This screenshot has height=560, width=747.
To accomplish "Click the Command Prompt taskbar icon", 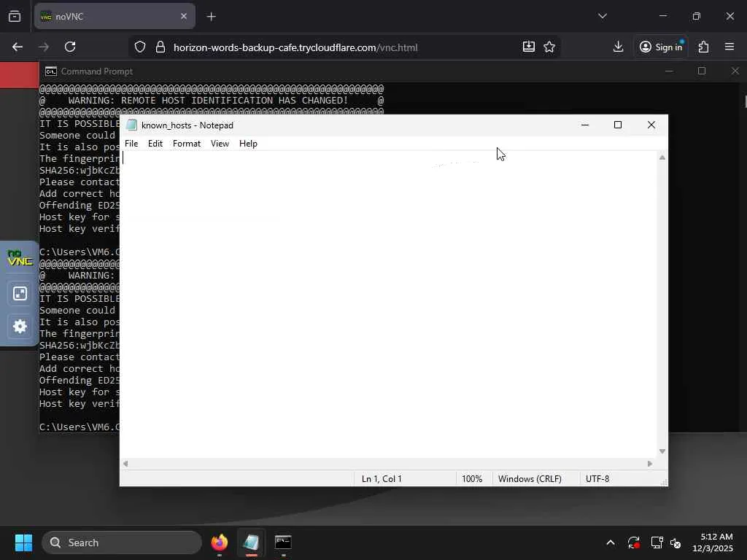I will [x=283, y=542].
